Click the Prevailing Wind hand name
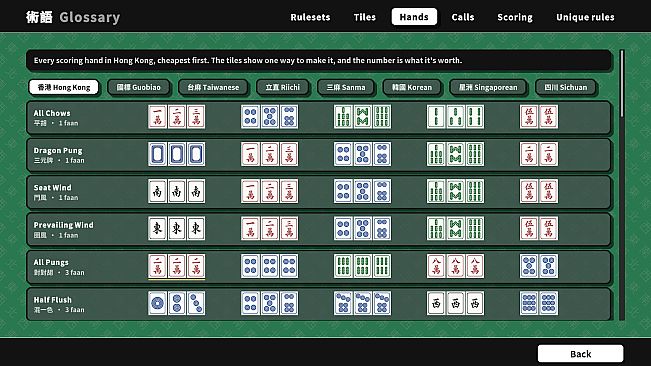Screen dimensions: 651x366 click(64, 225)
